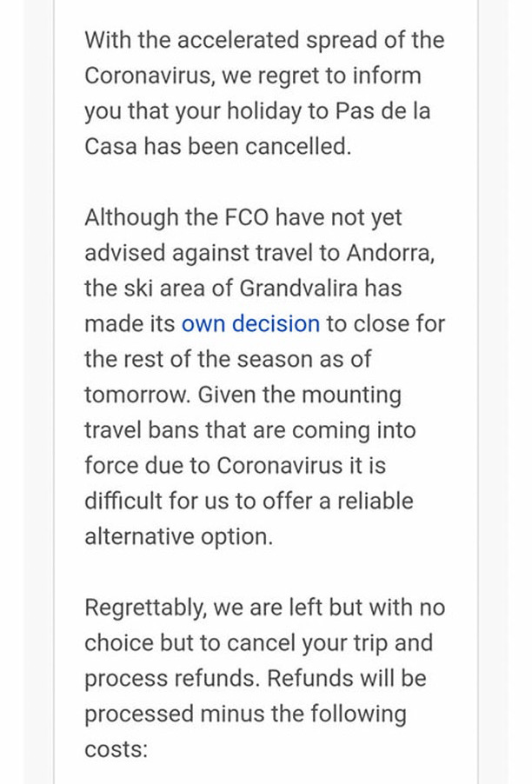Click 'processed minus the following' line
The image size is (532, 784).
[245, 714]
